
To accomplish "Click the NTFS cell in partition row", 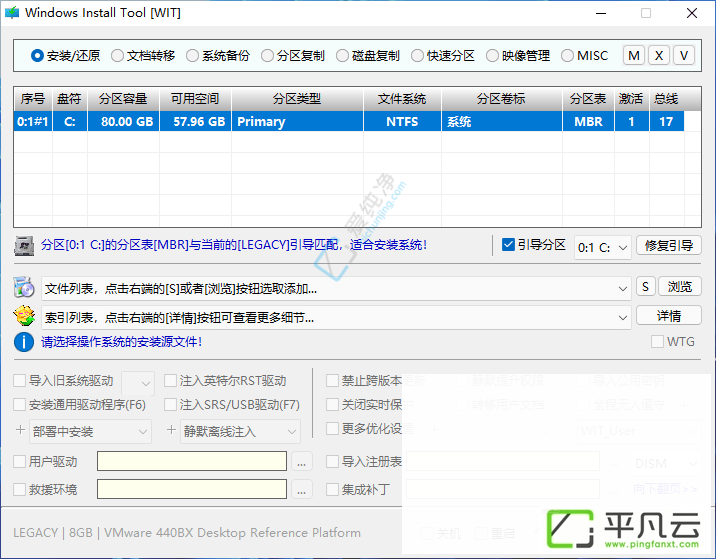I will [x=402, y=121].
